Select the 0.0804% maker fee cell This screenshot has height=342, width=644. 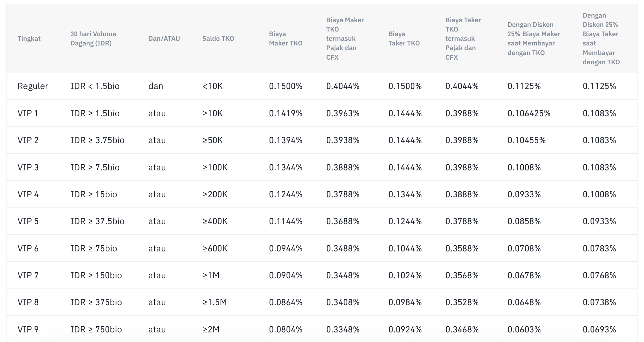[x=286, y=329]
